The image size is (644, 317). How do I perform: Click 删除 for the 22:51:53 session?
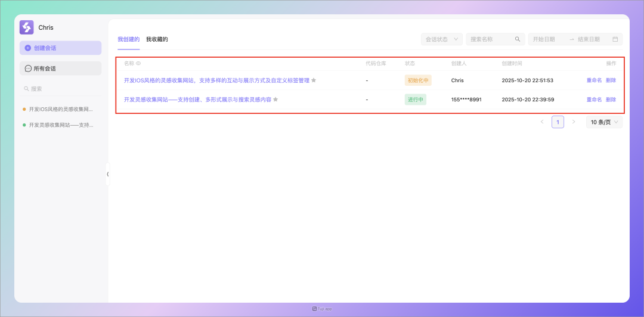[x=611, y=80]
